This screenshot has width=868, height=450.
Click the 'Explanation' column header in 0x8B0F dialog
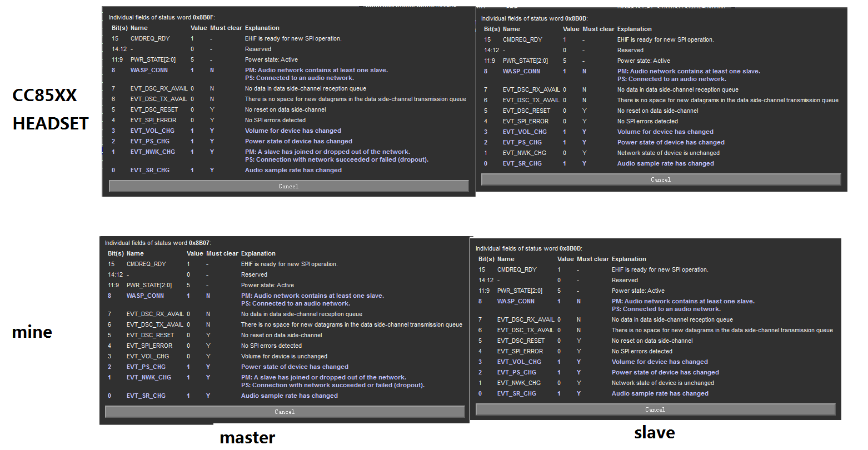(262, 28)
